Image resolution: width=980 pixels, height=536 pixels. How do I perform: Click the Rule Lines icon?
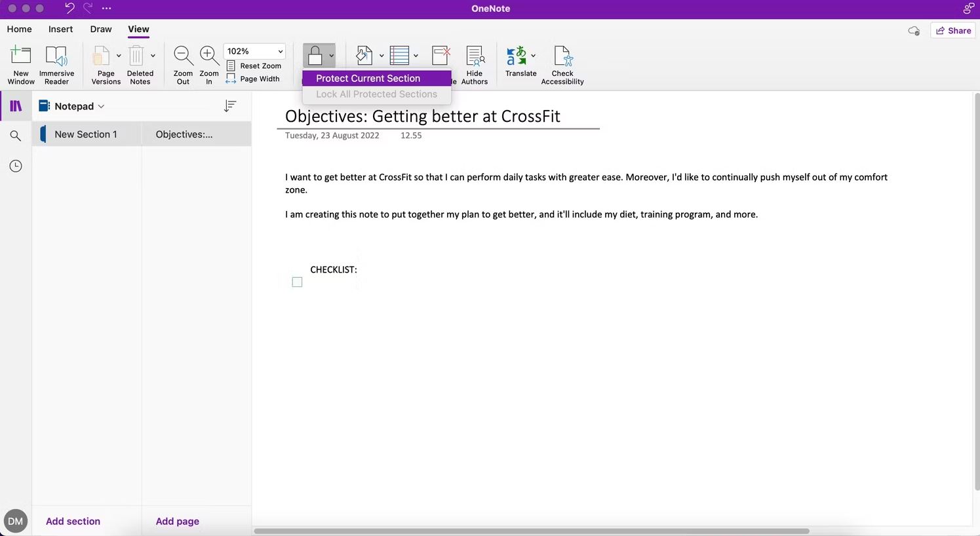tap(399, 56)
